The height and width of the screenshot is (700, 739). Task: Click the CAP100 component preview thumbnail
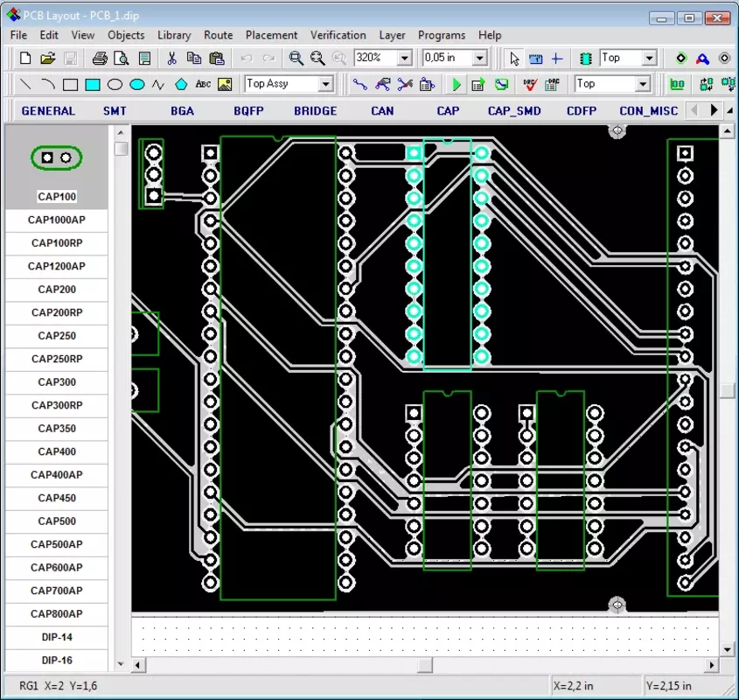[x=57, y=157]
